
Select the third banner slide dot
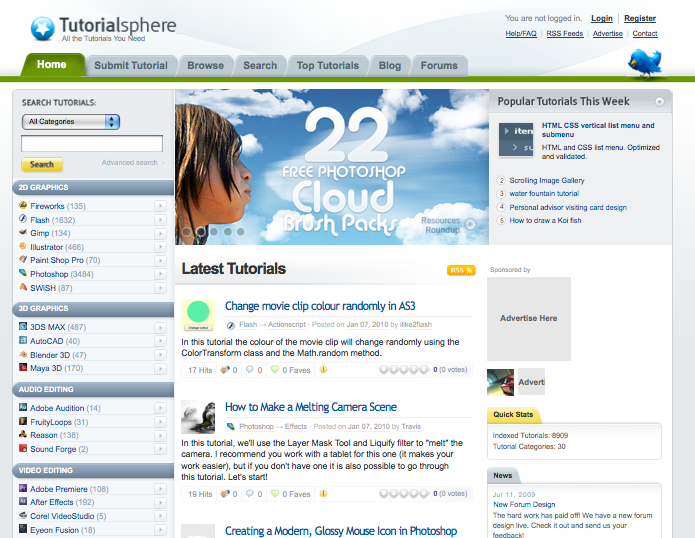pyautogui.click(x=214, y=231)
